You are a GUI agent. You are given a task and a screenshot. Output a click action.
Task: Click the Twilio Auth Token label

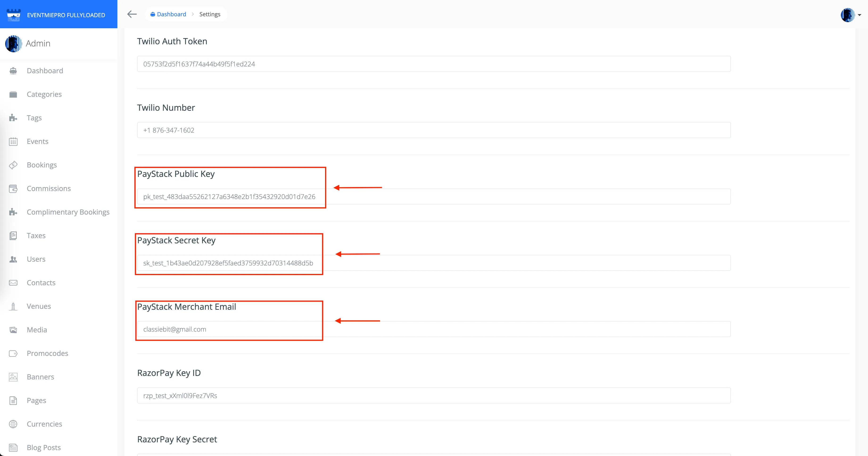pos(172,41)
